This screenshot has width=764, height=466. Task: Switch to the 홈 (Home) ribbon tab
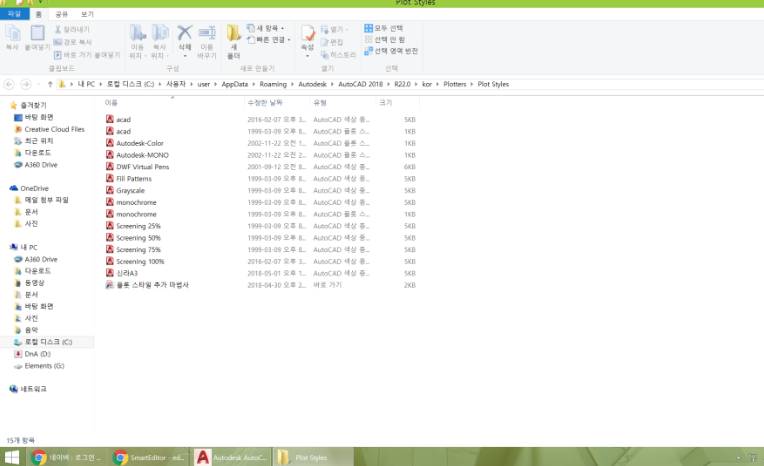(x=38, y=14)
